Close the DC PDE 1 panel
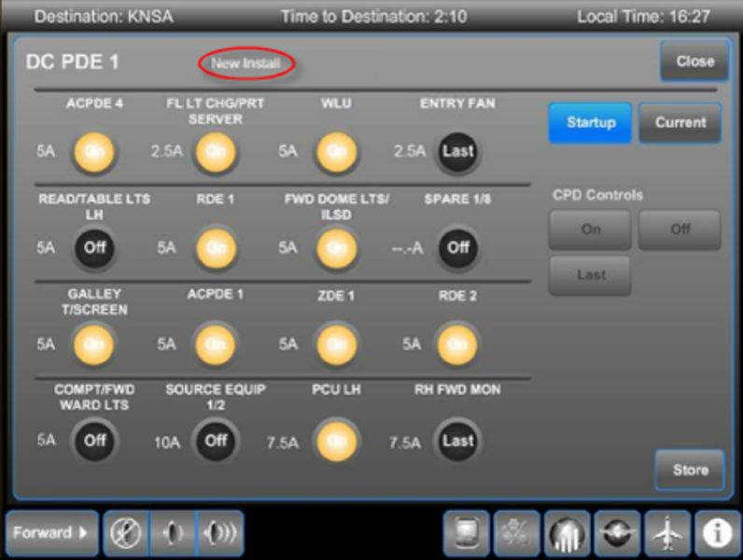This screenshot has width=743, height=560. 694,62
